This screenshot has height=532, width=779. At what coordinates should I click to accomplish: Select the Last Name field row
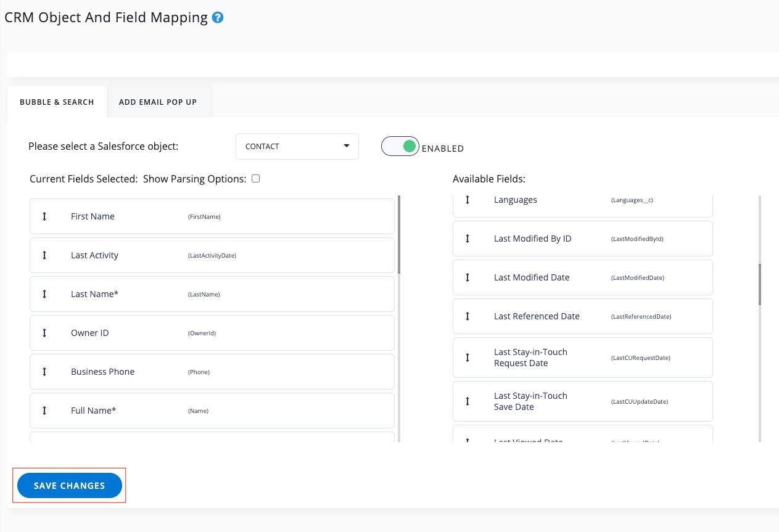coord(212,294)
